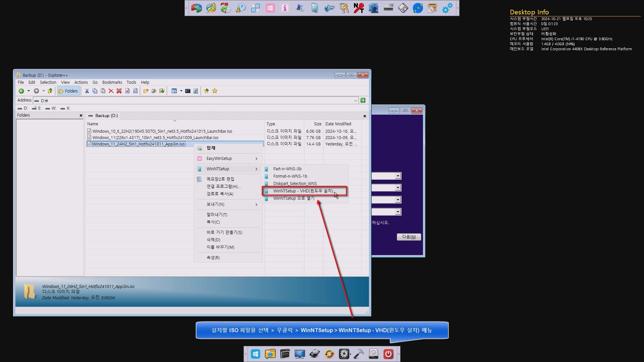Sort by the Date Modified column header

(342, 124)
